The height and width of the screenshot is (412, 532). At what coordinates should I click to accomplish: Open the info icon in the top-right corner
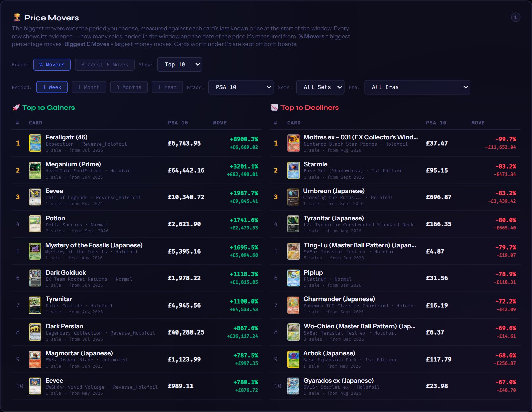(x=515, y=17)
